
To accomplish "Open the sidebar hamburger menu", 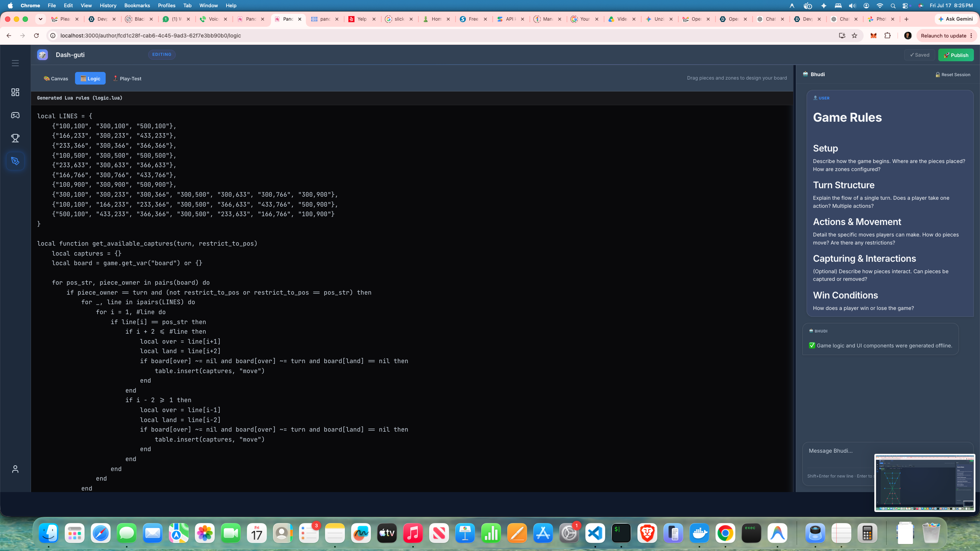I will 15,63.
